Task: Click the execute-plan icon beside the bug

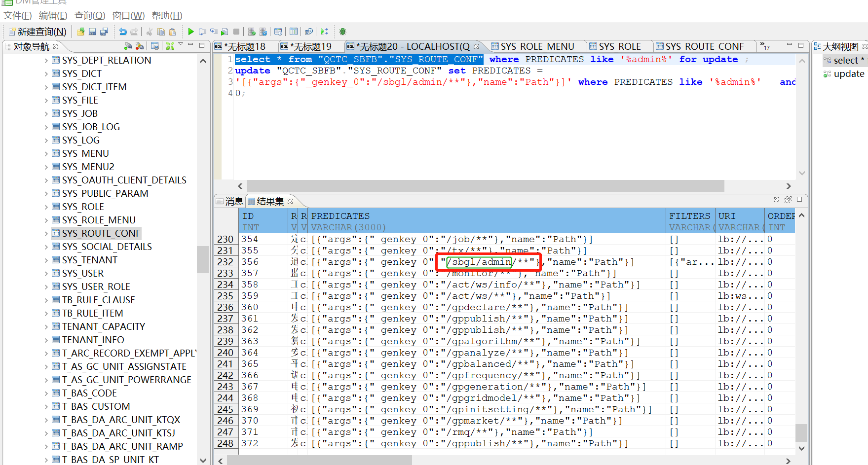Action: tap(324, 32)
